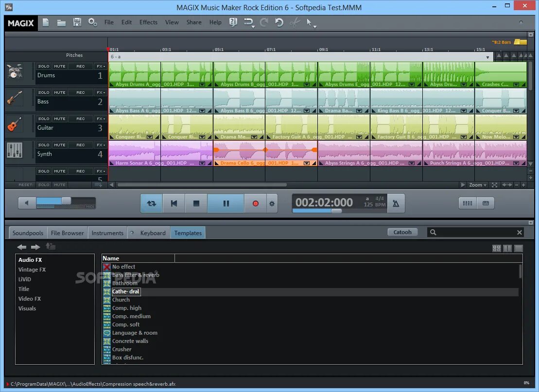The height and width of the screenshot is (392, 539).
Task: Open the new project icon in toolbar
Action: pos(46,23)
